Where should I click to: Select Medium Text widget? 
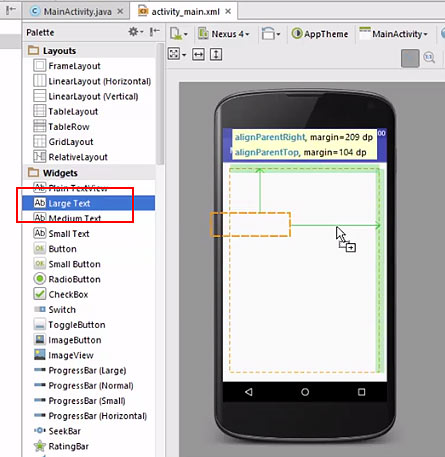89,218
